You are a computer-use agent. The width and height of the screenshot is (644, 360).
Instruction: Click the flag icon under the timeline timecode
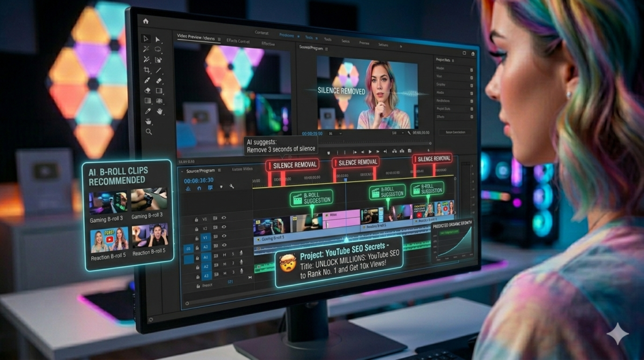click(210, 188)
